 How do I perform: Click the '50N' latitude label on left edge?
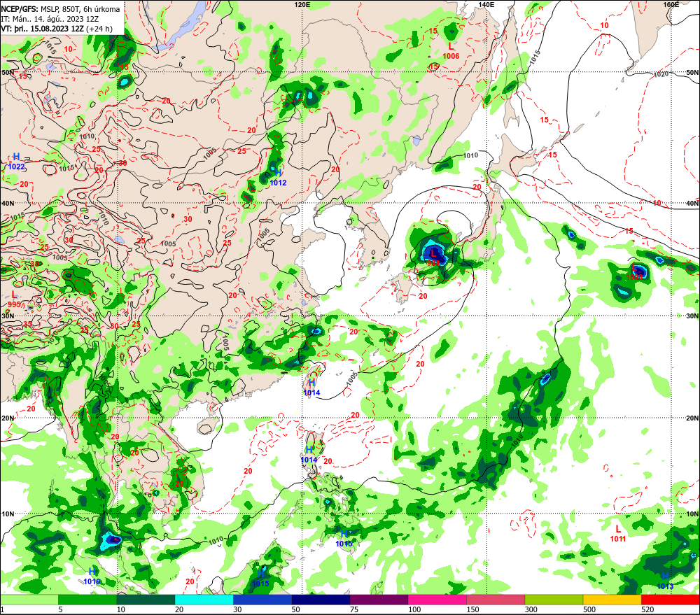click(x=8, y=72)
